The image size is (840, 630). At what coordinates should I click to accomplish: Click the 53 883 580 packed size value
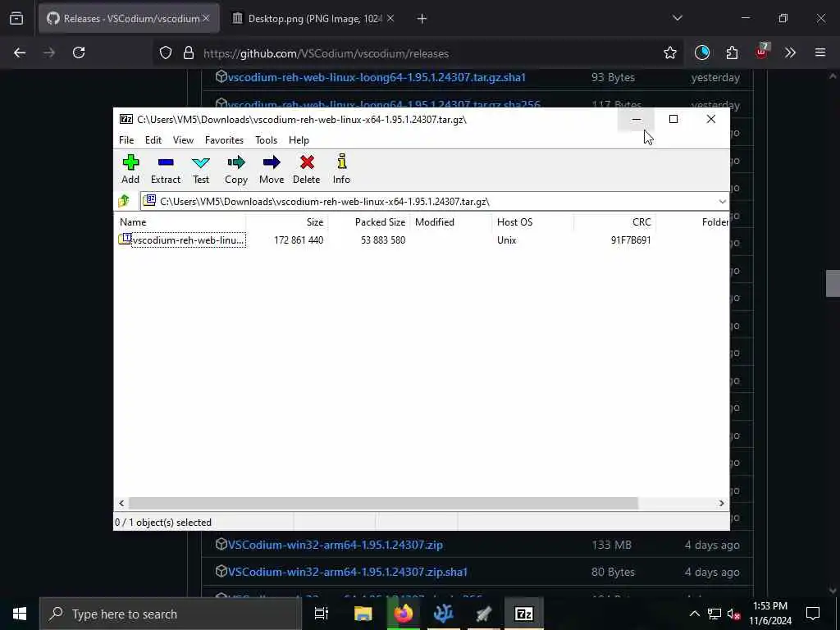tap(382, 240)
